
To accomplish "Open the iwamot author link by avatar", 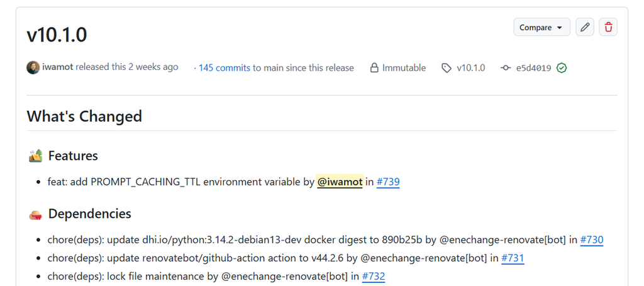I will [57, 67].
